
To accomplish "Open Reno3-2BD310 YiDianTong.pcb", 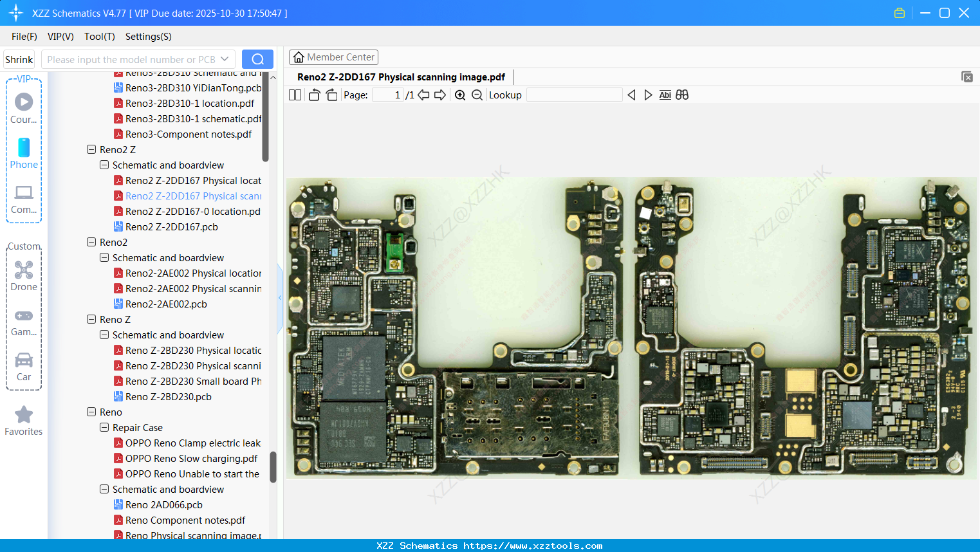I will 188,87.
